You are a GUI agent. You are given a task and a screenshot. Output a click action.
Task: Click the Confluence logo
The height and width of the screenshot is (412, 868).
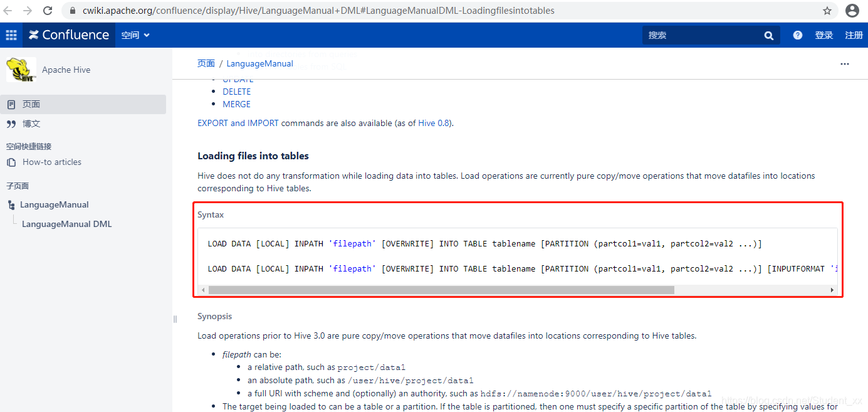(69, 35)
